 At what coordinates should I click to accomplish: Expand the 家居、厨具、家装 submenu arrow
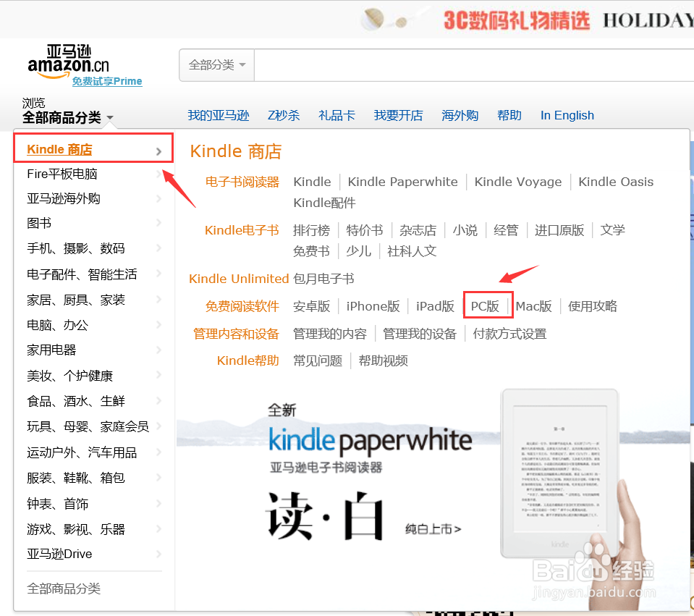click(159, 300)
